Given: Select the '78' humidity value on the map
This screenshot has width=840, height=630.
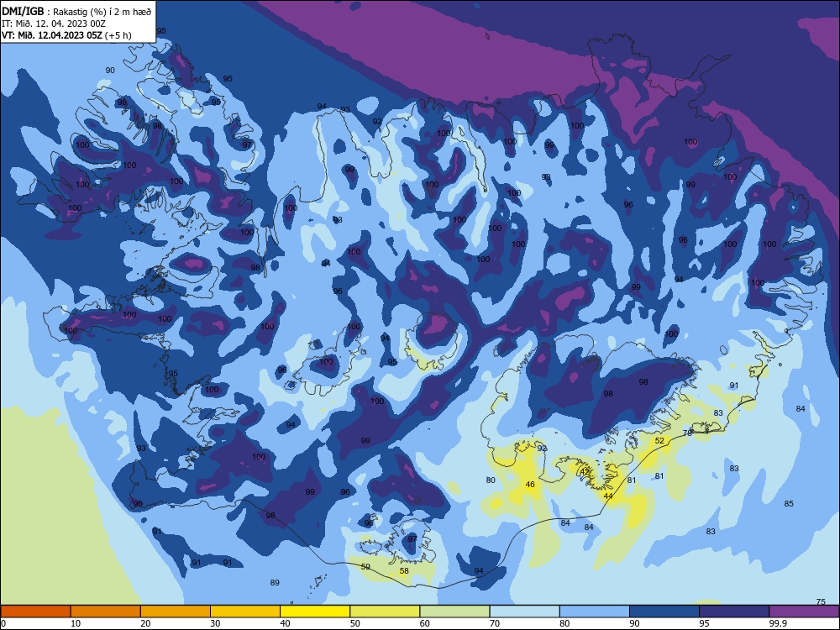Looking at the screenshot, I should click(x=687, y=433).
